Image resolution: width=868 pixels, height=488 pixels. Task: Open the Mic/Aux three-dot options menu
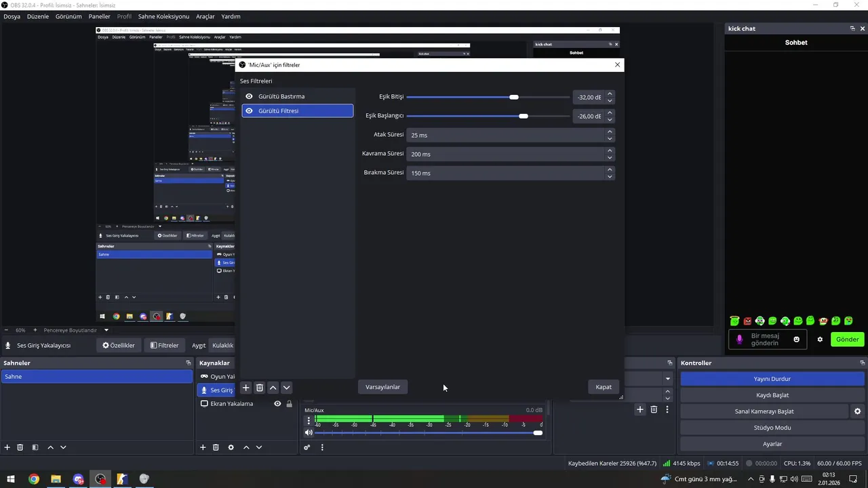tap(309, 420)
